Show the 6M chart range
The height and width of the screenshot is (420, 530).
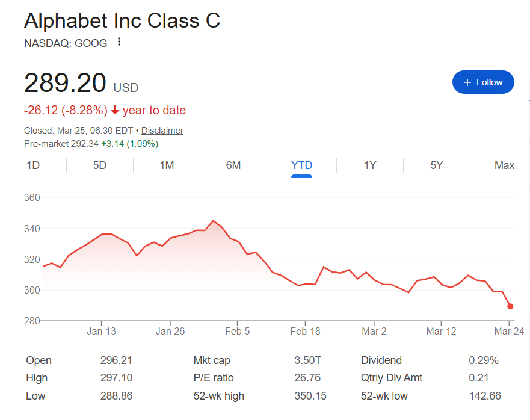click(x=233, y=165)
